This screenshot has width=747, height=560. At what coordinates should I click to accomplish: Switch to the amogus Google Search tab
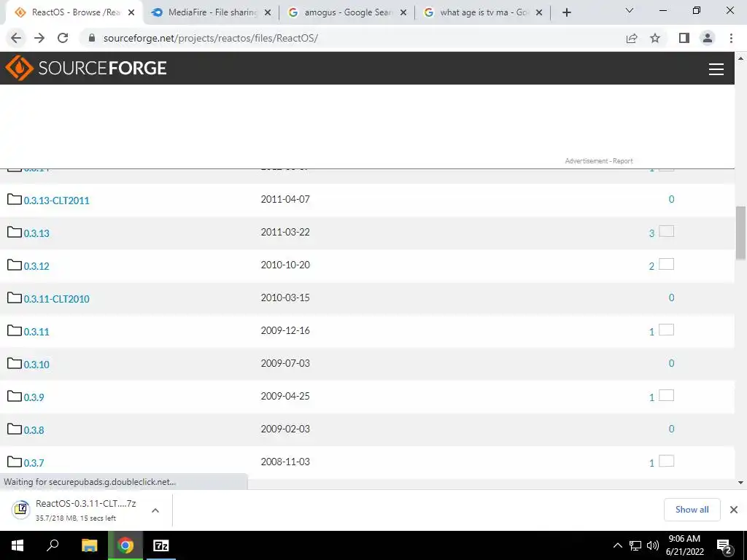(347, 13)
